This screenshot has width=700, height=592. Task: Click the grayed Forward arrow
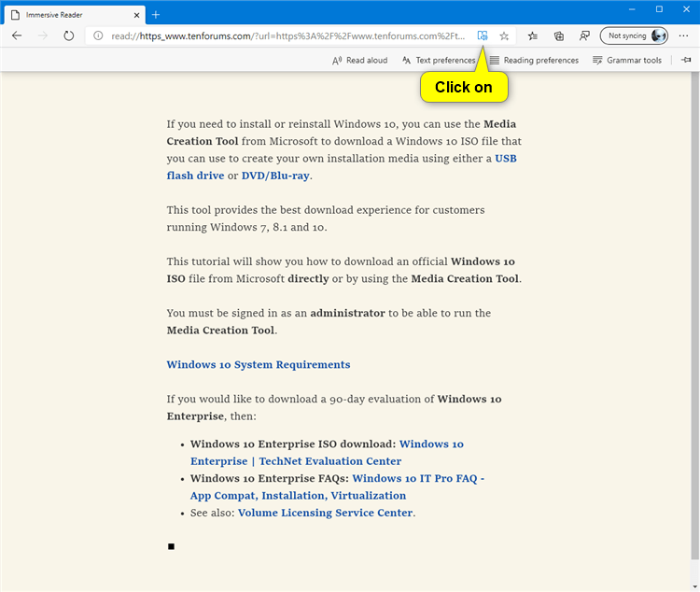(x=43, y=35)
